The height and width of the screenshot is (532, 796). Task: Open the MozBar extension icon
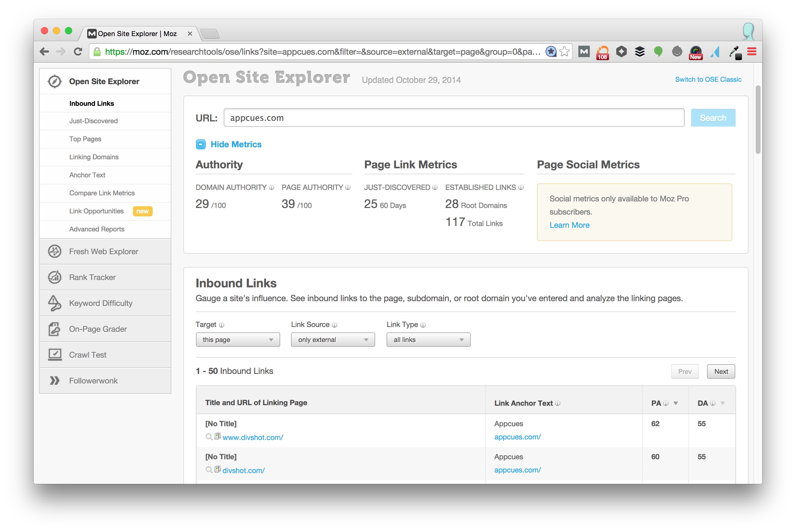(584, 52)
